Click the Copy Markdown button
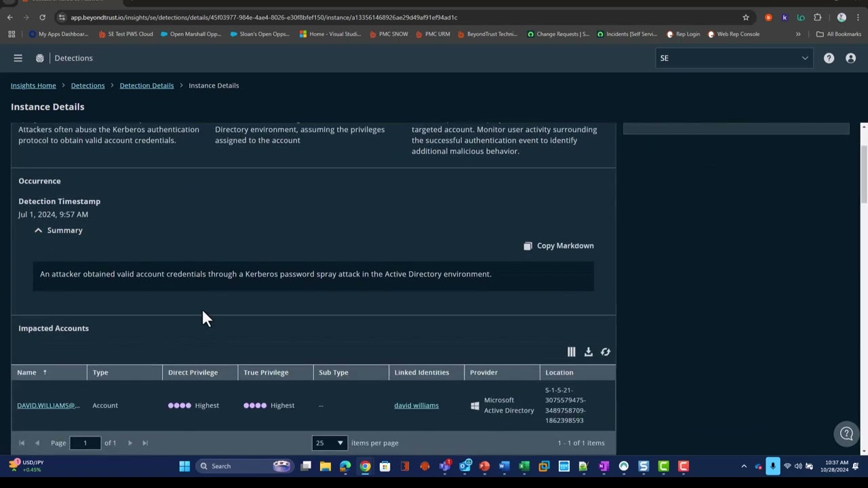 [x=559, y=246]
